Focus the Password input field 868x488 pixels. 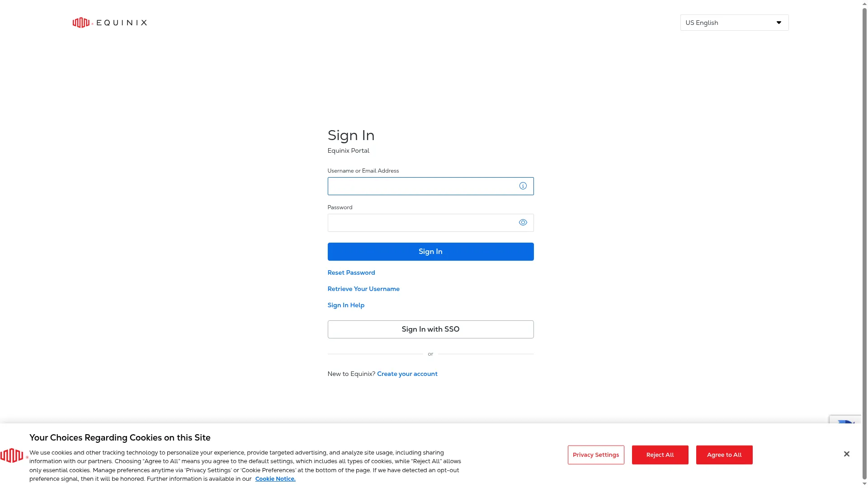click(430, 223)
